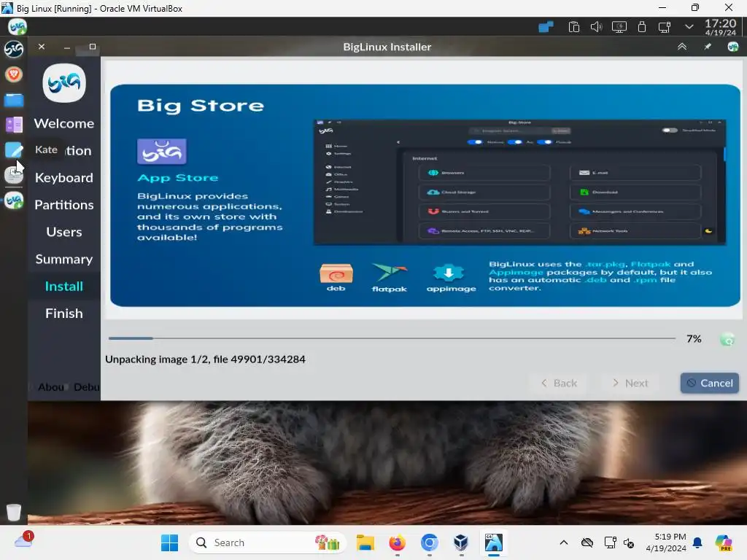Open the network connections tray icon
Viewport: 747px width, 560px height.
point(546,27)
